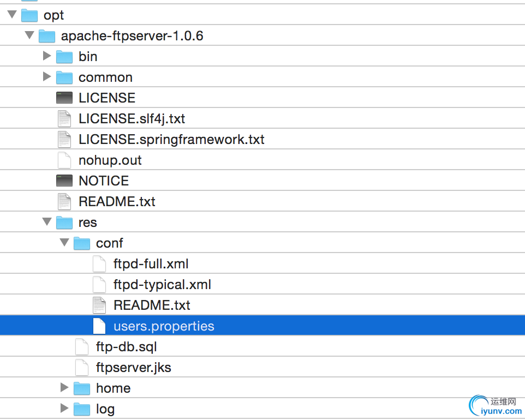The height and width of the screenshot is (420, 525).
Task: Collapse the opt folder
Action: 12,14
